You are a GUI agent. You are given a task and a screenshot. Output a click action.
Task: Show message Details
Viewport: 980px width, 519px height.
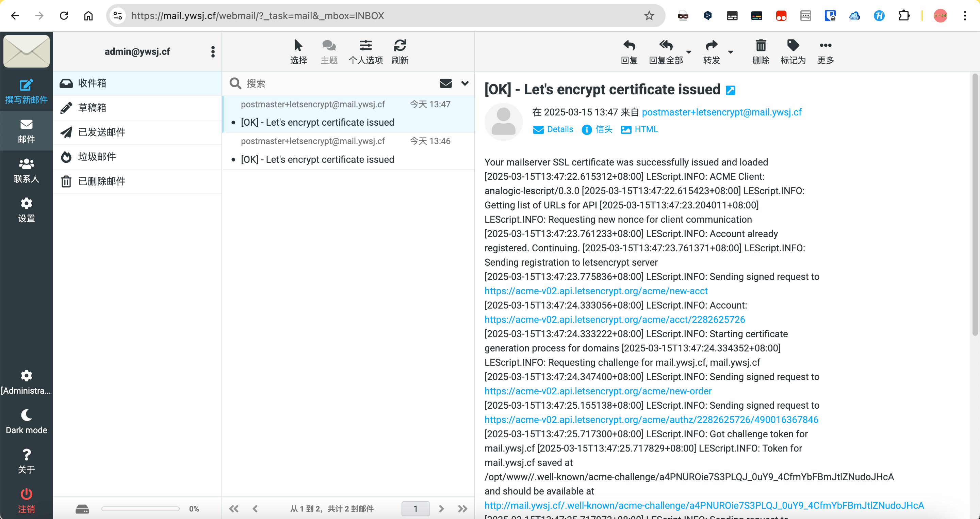coord(553,129)
